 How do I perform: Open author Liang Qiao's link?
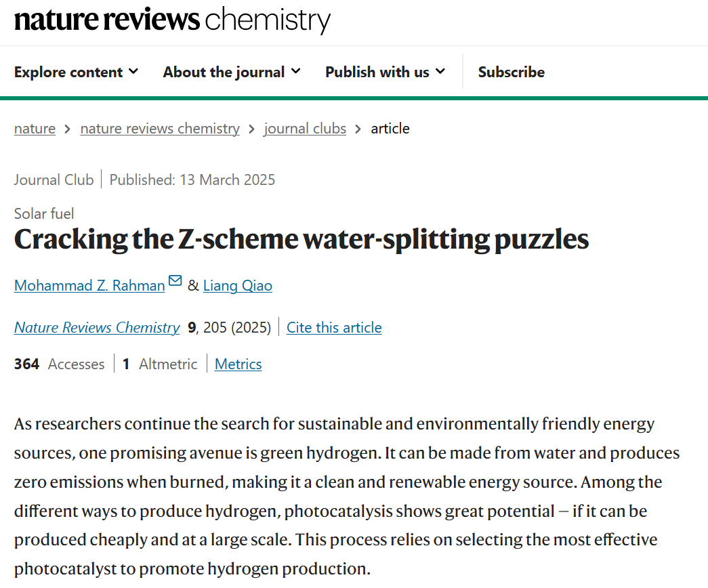tap(238, 286)
